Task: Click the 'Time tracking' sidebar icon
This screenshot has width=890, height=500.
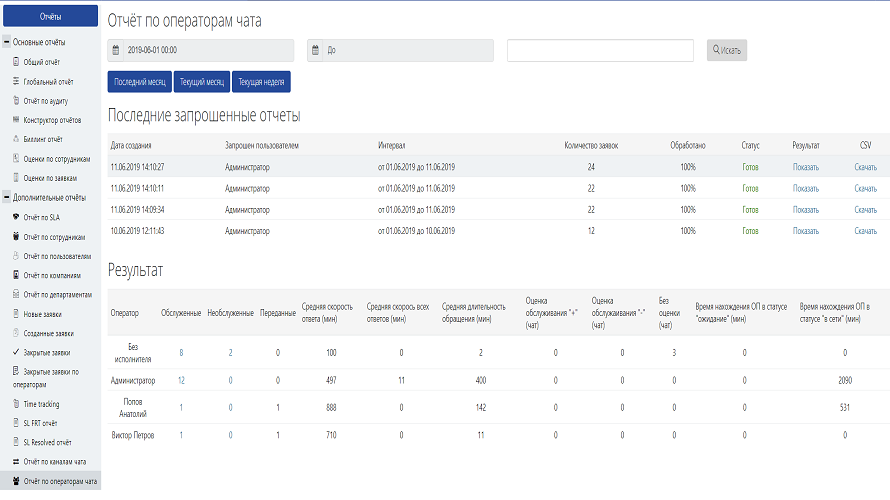Action: point(15,404)
